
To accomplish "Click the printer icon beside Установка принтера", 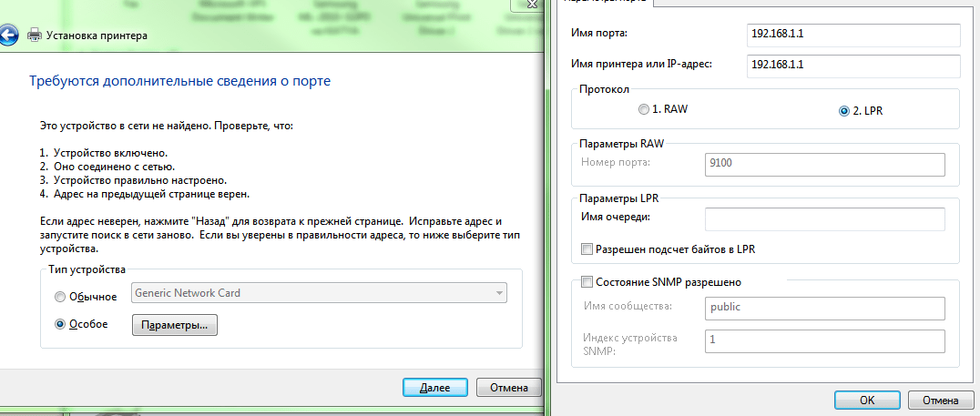I will click(x=35, y=36).
